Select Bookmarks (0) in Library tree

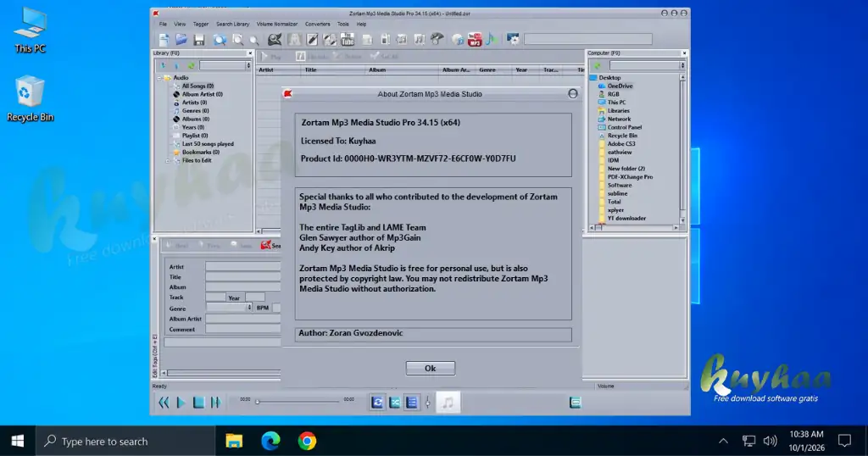click(200, 153)
